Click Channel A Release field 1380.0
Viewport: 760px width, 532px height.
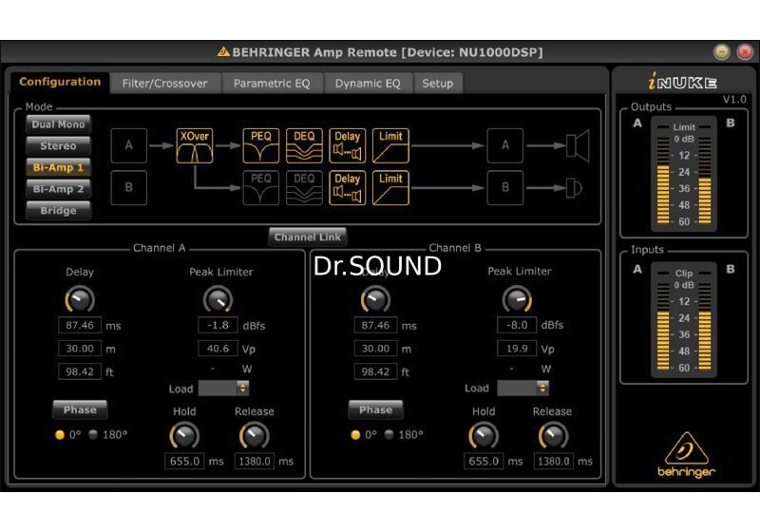click(254, 461)
